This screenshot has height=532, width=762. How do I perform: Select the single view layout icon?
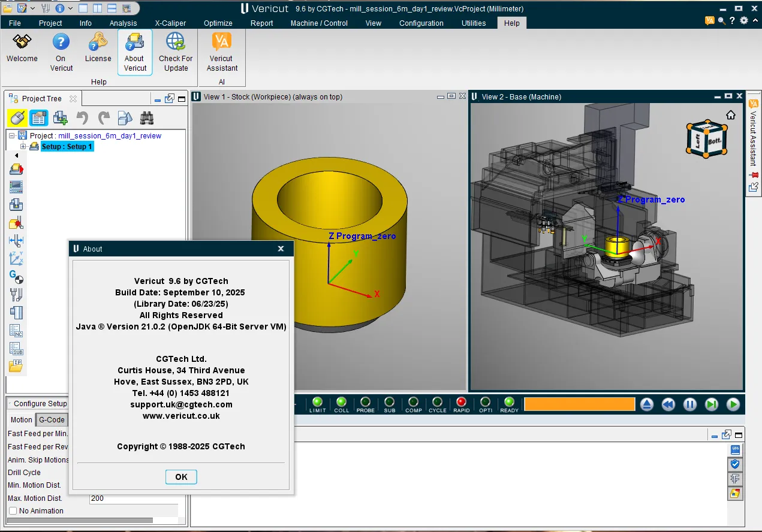83,8
